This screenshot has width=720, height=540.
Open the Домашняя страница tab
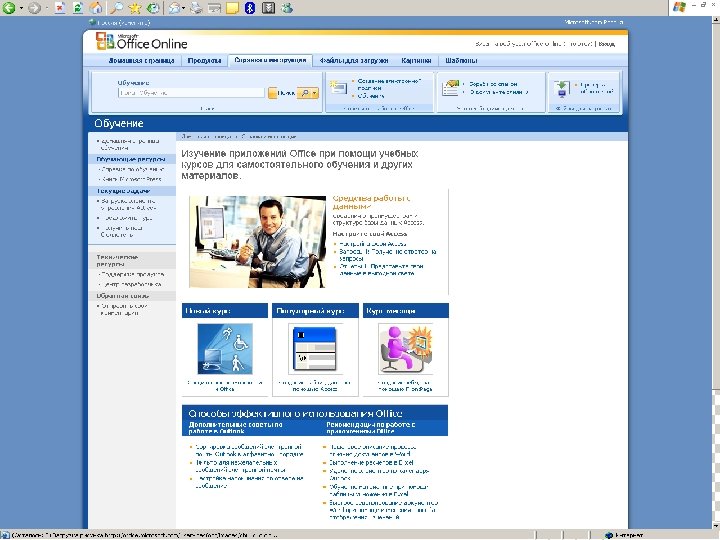pyautogui.click(x=141, y=60)
